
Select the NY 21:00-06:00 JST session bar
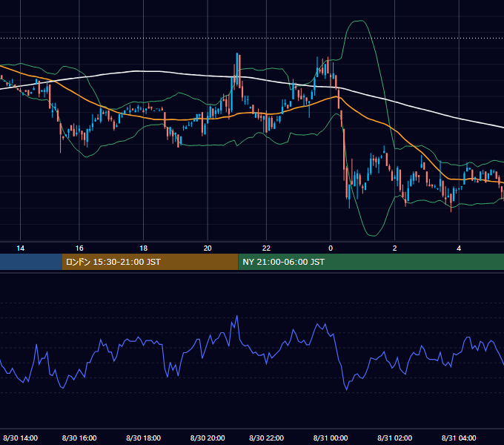pos(371,262)
